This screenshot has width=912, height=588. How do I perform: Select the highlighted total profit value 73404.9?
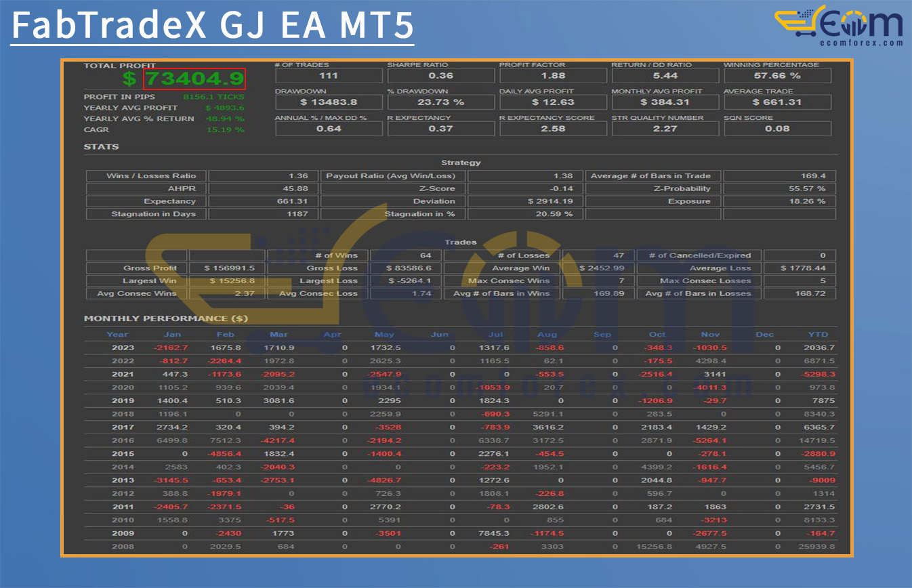click(194, 79)
